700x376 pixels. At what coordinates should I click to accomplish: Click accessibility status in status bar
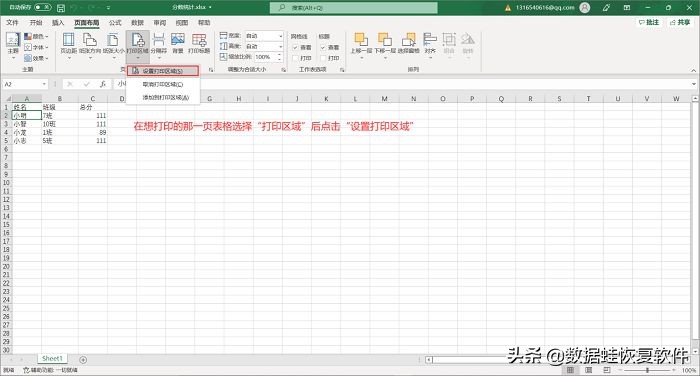50,370
